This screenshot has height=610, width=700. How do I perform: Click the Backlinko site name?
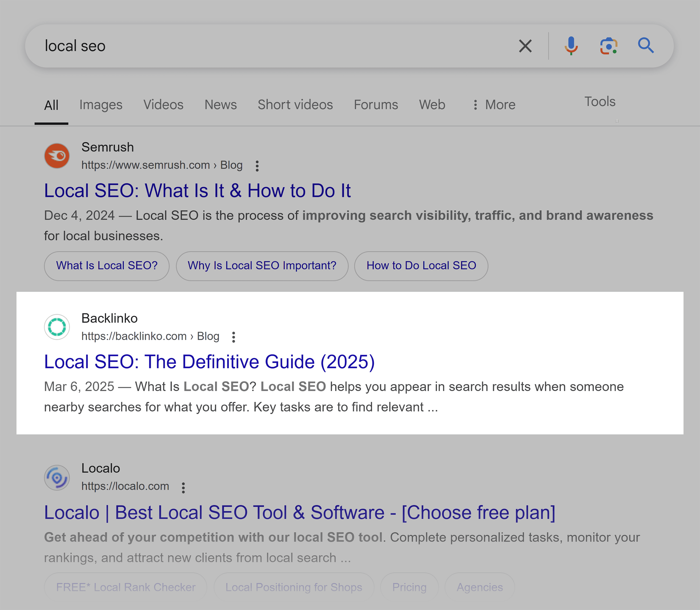click(x=109, y=318)
